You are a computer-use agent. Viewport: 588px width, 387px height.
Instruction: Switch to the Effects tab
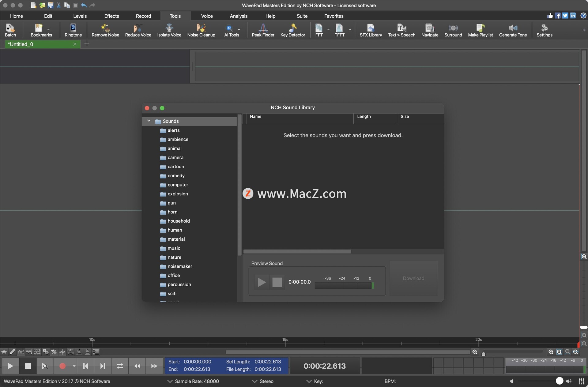111,16
